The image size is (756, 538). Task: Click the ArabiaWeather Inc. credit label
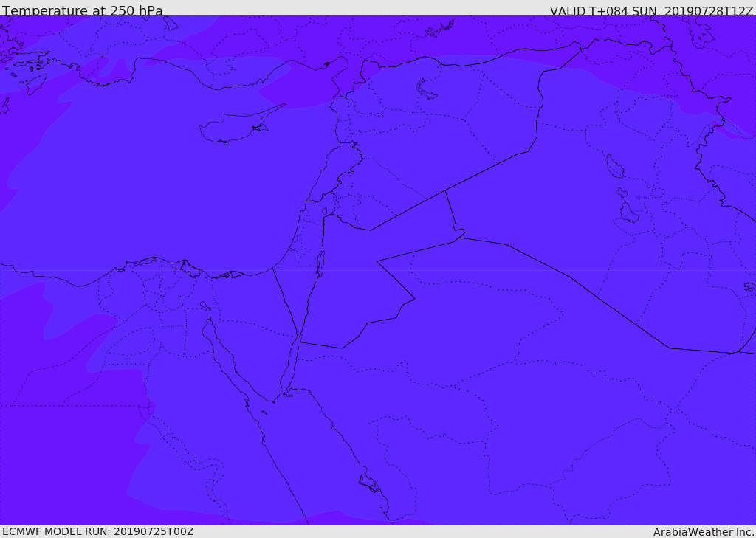tap(704, 532)
